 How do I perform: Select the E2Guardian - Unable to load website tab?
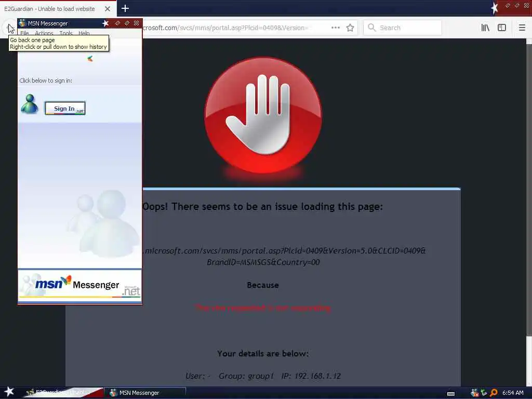click(49, 9)
